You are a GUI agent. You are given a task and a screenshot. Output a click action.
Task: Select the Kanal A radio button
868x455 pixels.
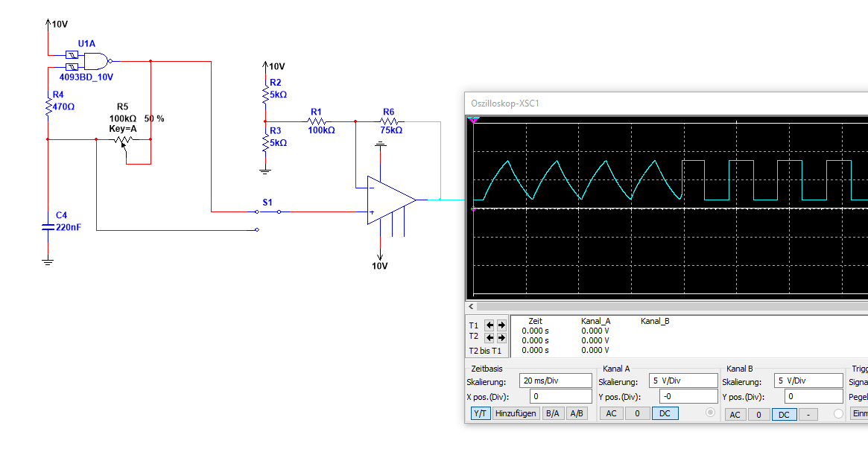[x=710, y=413]
